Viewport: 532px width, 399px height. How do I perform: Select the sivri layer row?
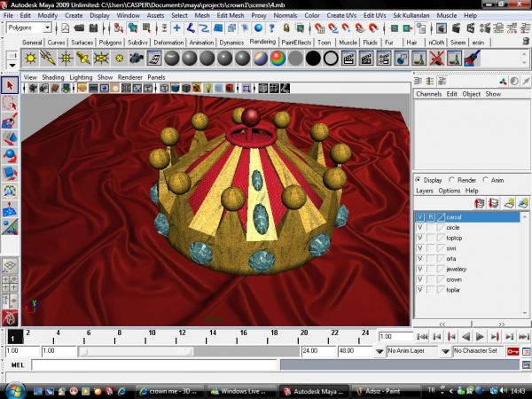tap(467, 248)
